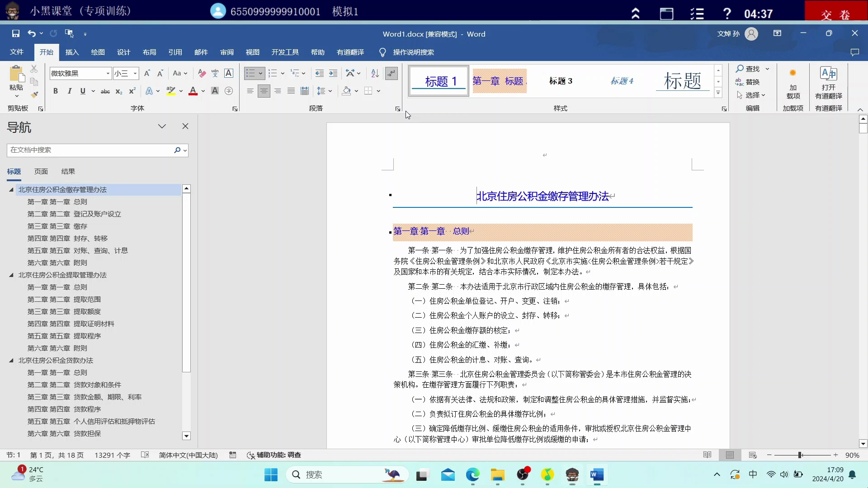868x488 pixels.
Task: Click the sort A-Z icon
Action: [x=375, y=73]
